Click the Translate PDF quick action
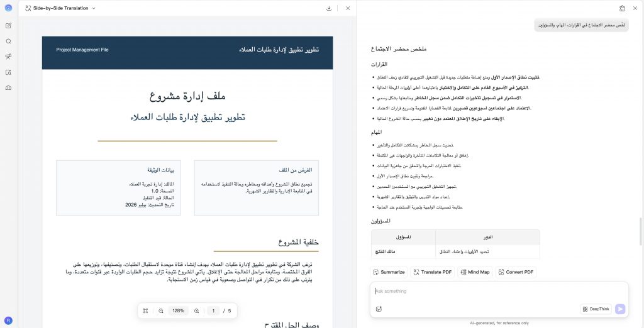The width and height of the screenshot is (644, 328). click(x=433, y=272)
